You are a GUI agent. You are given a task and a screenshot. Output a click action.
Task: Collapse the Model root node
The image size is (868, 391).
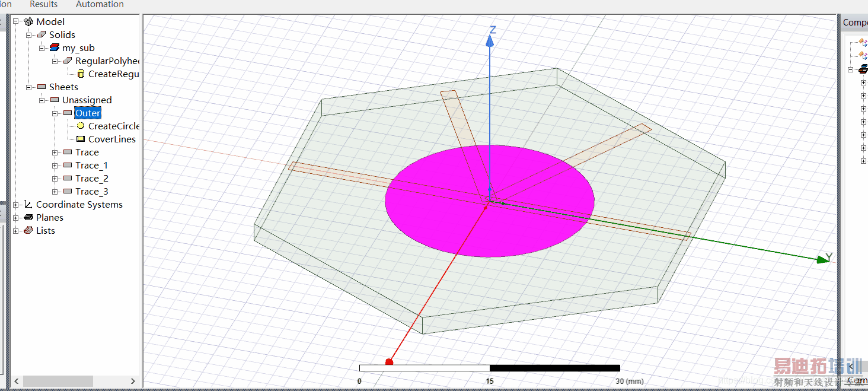click(16, 22)
